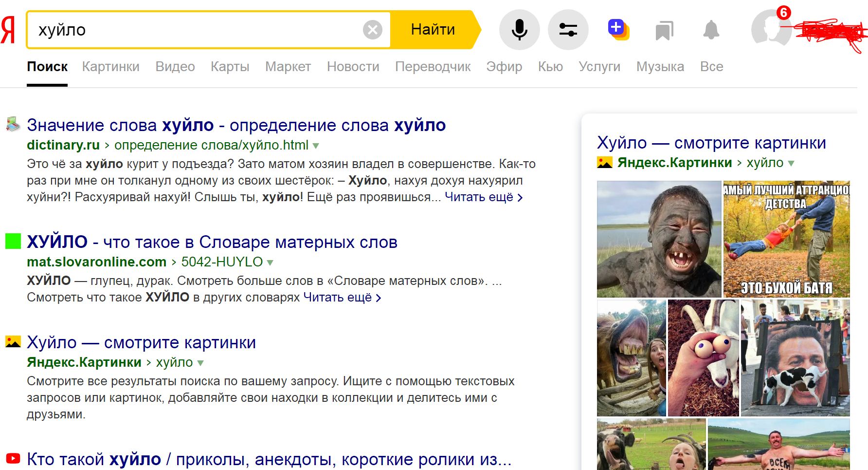Click the Yandex Images favicon in the results list
The width and height of the screenshot is (868, 470).
coord(13,341)
